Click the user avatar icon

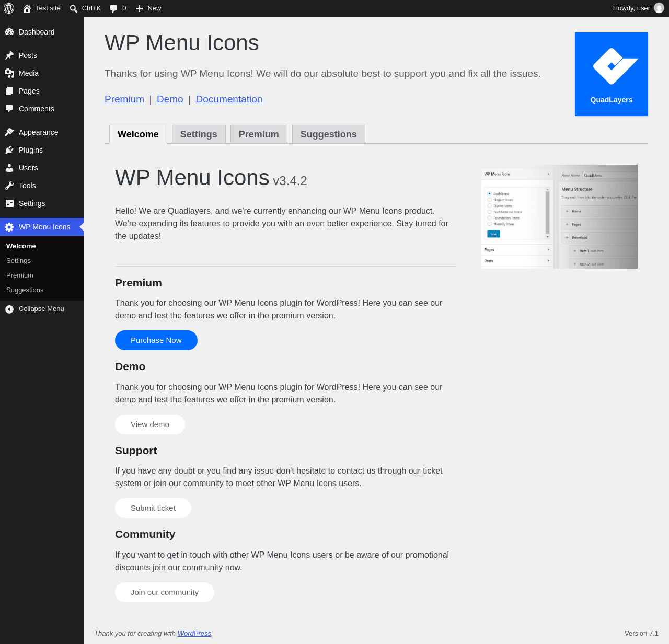pos(659,8)
